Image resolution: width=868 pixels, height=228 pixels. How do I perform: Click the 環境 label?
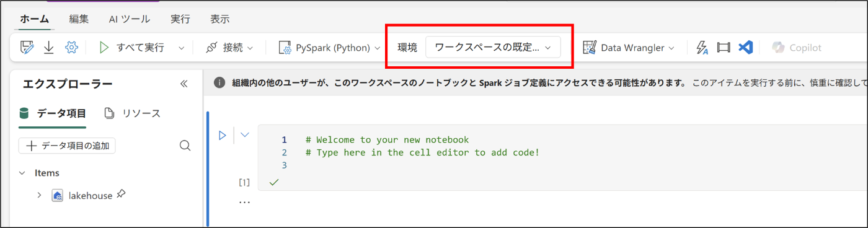pyautogui.click(x=407, y=48)
